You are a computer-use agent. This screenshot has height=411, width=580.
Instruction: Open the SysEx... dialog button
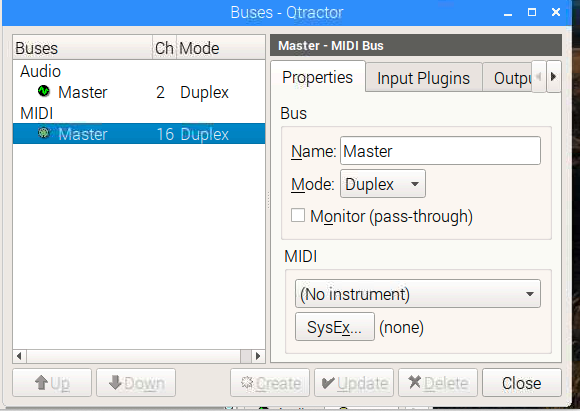[335, 327]
